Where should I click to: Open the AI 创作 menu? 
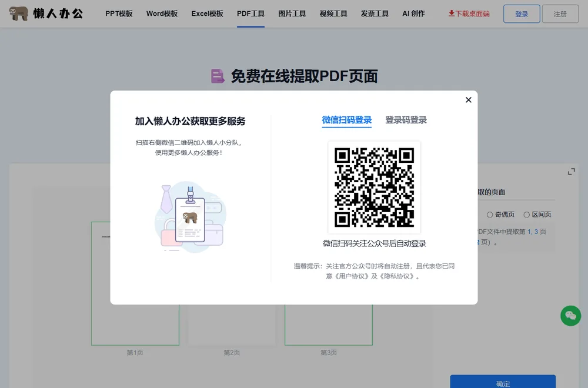point(413,14)
